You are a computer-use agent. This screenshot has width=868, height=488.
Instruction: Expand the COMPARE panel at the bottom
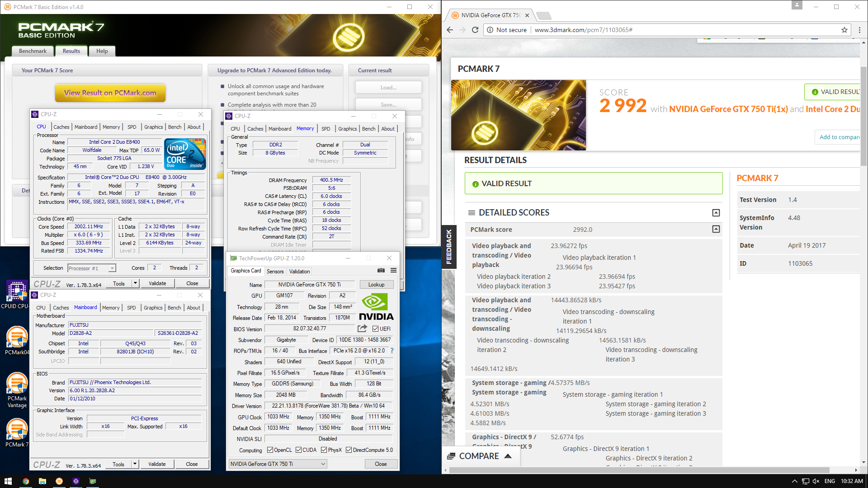coord(480,456)
